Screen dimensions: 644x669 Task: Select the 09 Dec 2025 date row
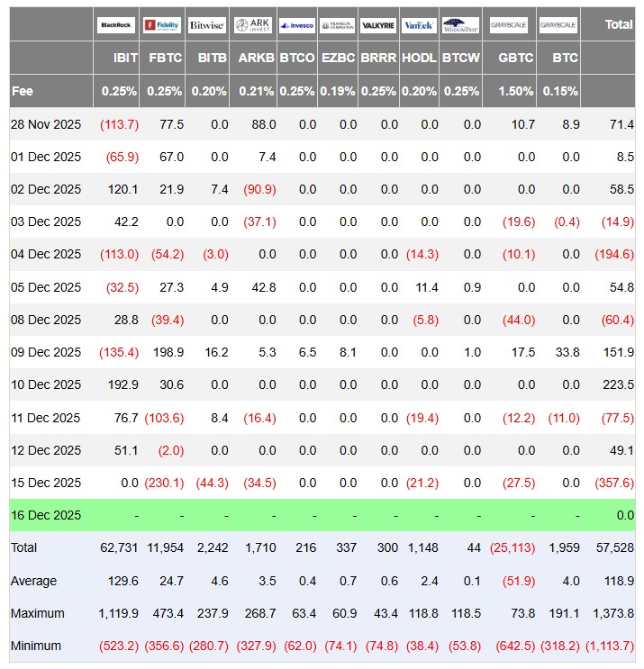(x=46, y=352)
